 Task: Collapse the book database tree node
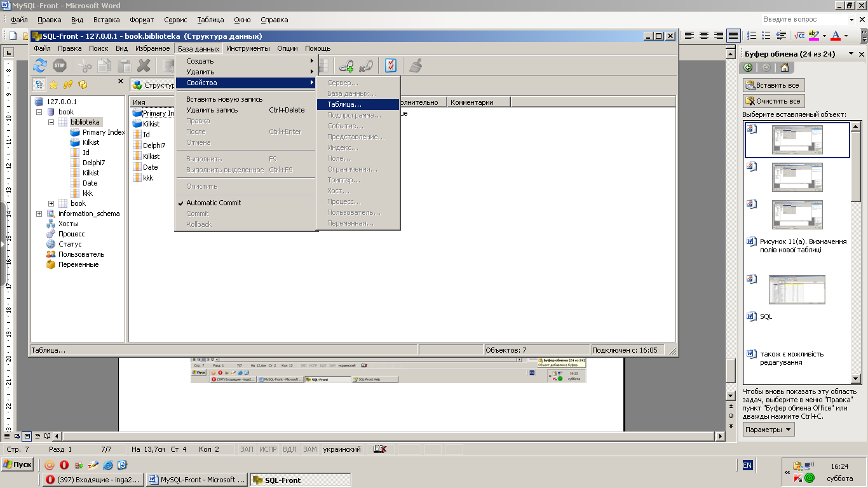(x=39, y=112)
